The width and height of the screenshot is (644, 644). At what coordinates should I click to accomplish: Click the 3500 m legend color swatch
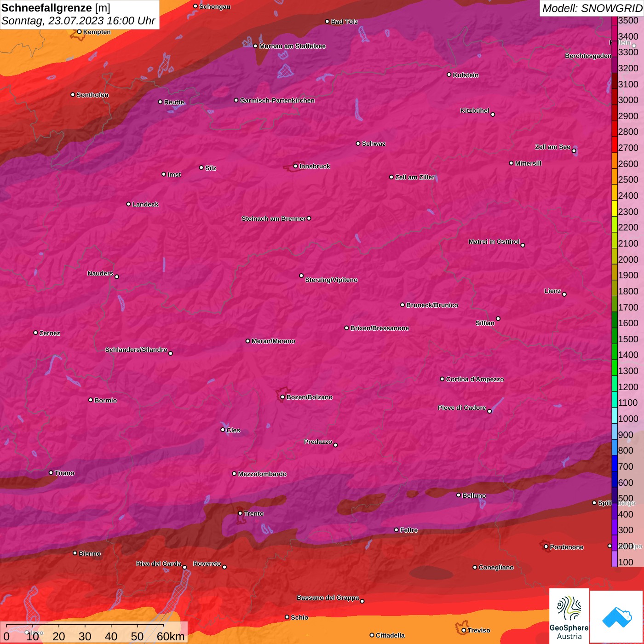point(615,20)
